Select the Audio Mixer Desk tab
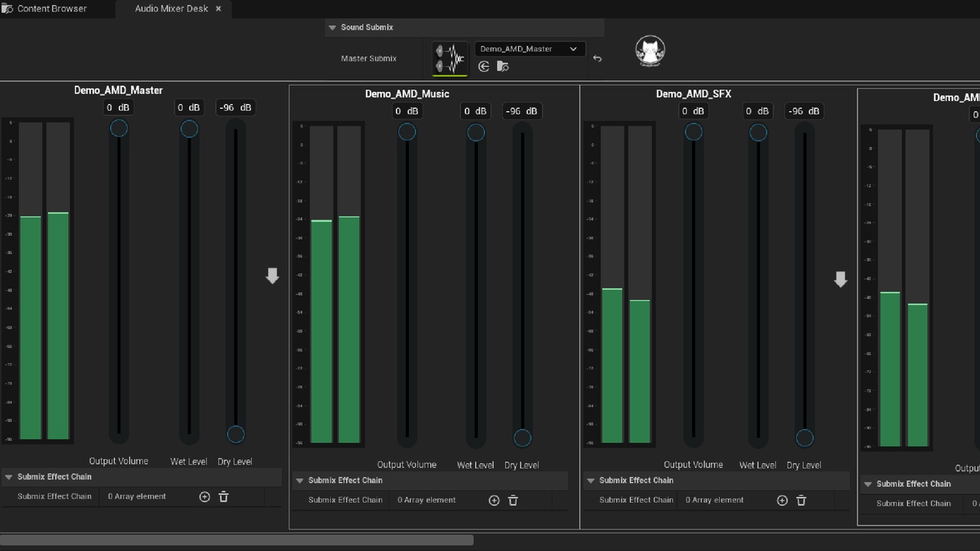 point(171,8)
